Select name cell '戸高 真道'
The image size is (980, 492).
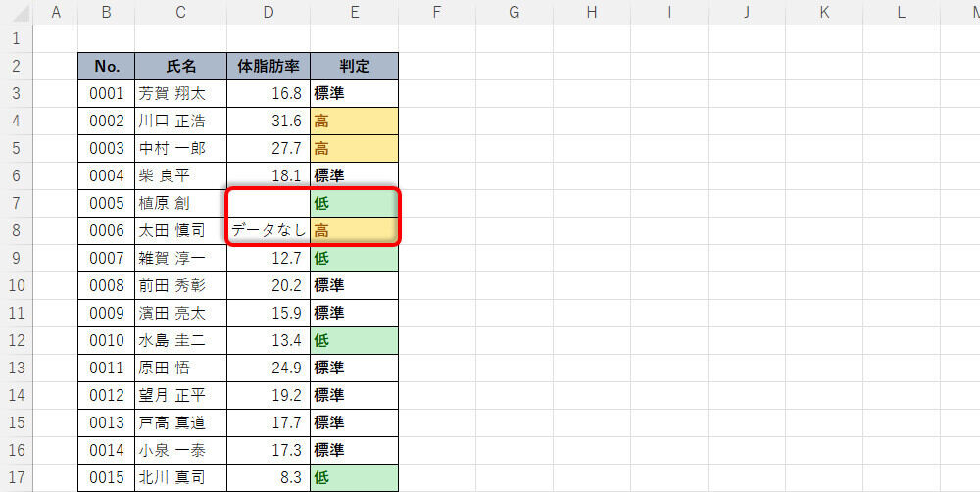tap(180, 422)
